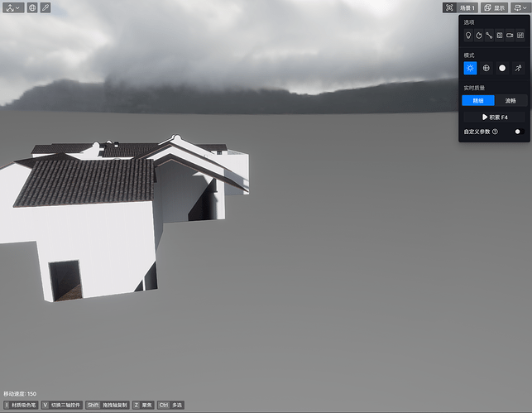Toggle the light bulb option icon
Image resolution: width=532 pixels, height=413 pixels.
468,36
